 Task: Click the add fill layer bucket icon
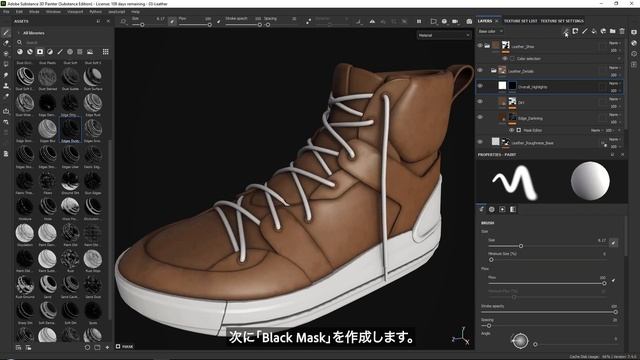tap(594, 31)
